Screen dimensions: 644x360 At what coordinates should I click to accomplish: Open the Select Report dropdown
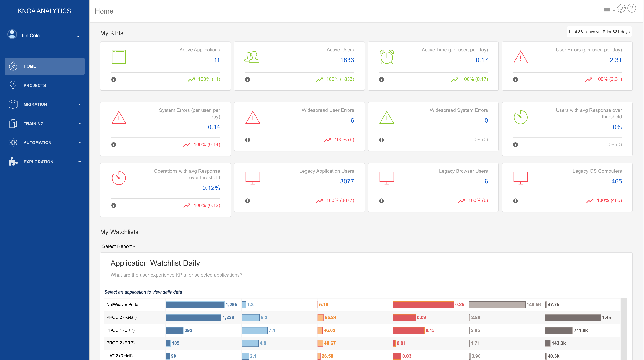118,246
